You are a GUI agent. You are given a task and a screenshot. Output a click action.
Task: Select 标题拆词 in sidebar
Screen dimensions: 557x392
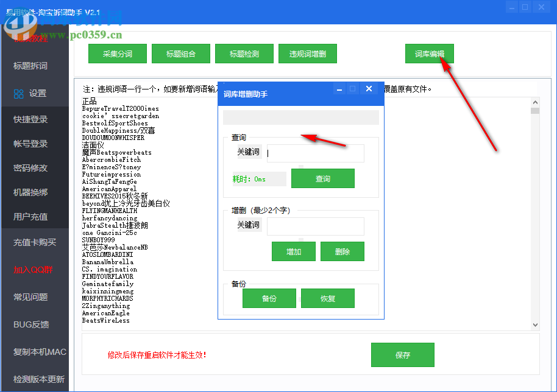(x=30, y=66)
